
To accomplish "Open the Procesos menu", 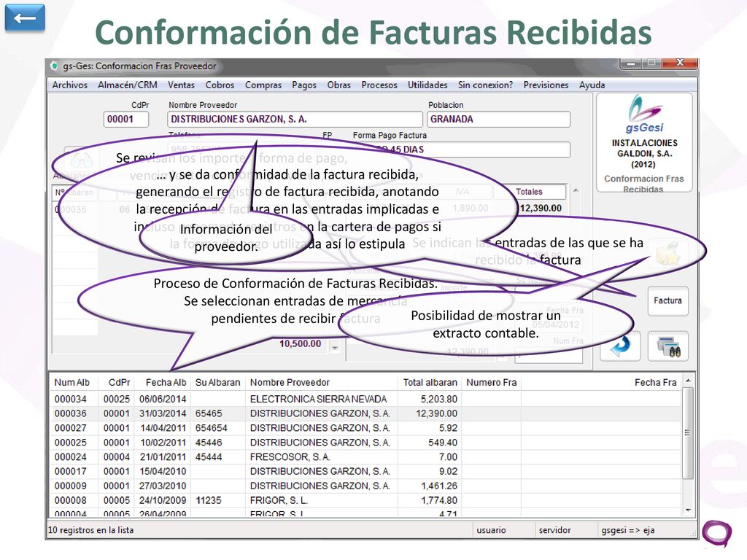I will tap(379, 85).
